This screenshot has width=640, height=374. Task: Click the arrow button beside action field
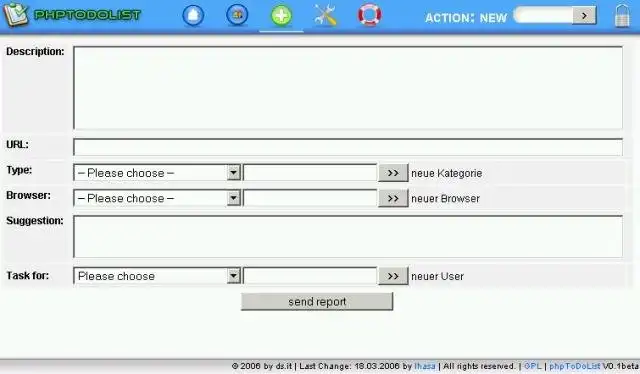pos(584,16)
